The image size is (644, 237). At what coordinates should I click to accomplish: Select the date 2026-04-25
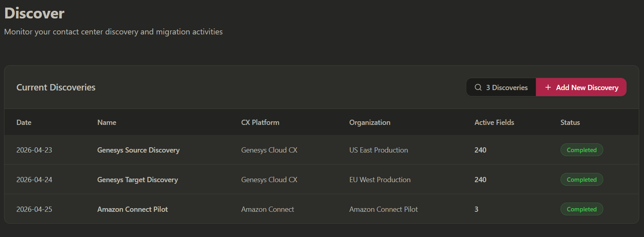[34, 209]
